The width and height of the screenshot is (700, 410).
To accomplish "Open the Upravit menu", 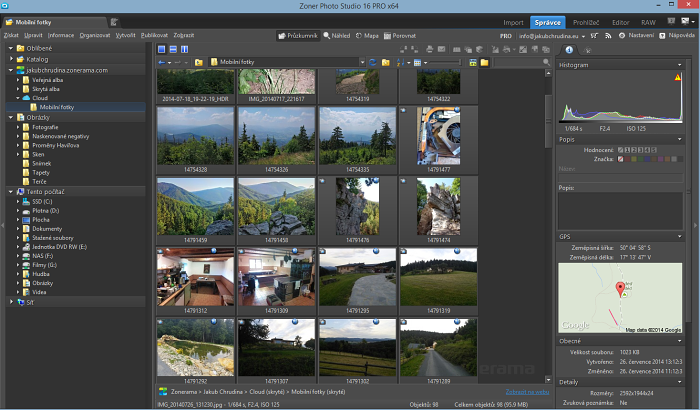I will (x=33, y=35).
